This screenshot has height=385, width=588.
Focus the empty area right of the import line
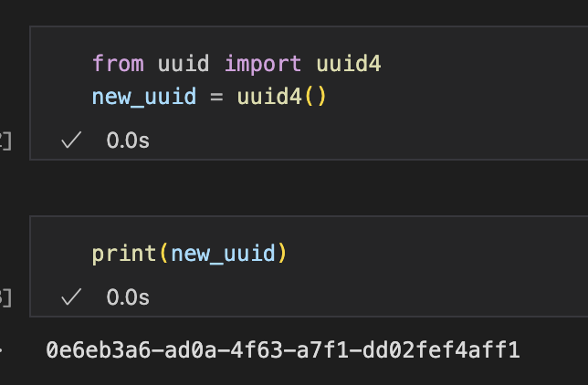484,63
